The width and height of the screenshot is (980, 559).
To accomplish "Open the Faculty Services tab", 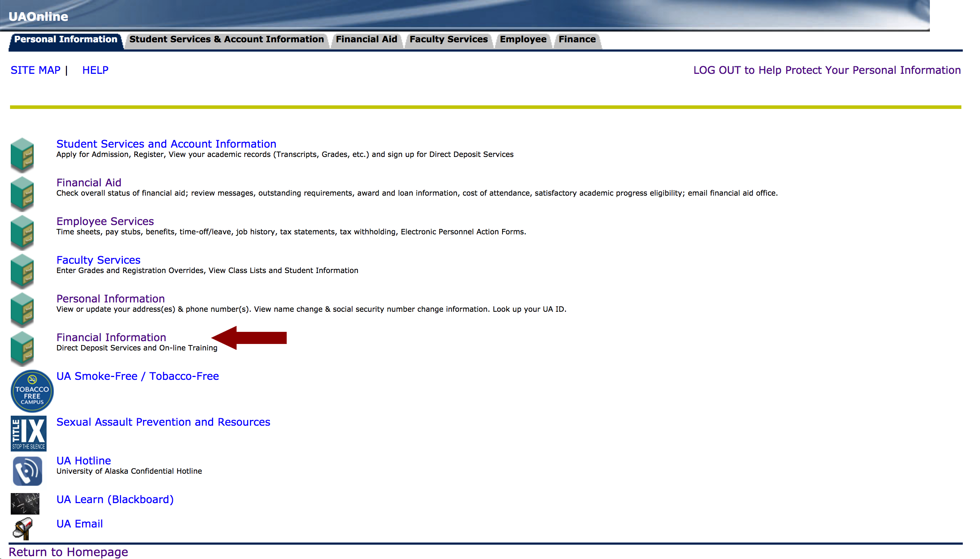I will [448, 39].
